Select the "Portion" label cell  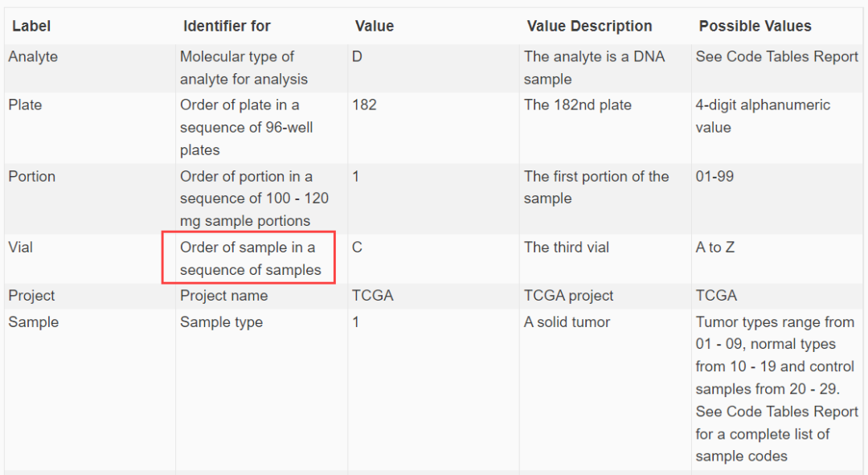pos(32,177)
